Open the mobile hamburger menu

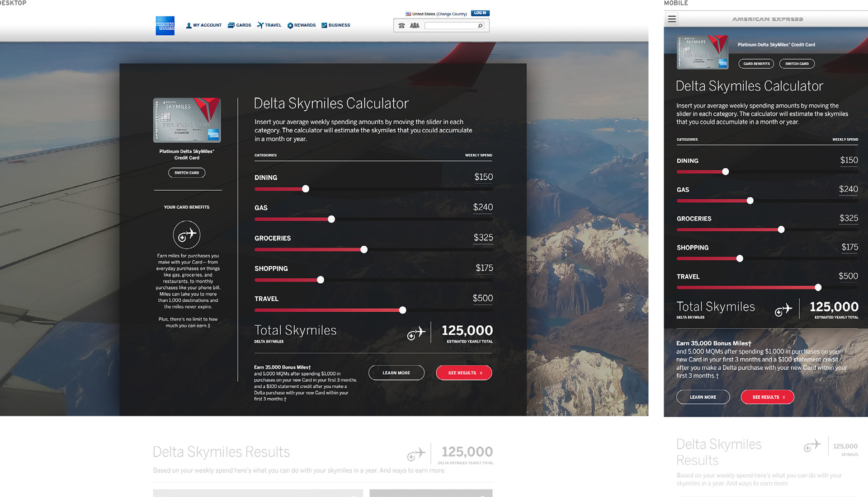coord(672,19)
